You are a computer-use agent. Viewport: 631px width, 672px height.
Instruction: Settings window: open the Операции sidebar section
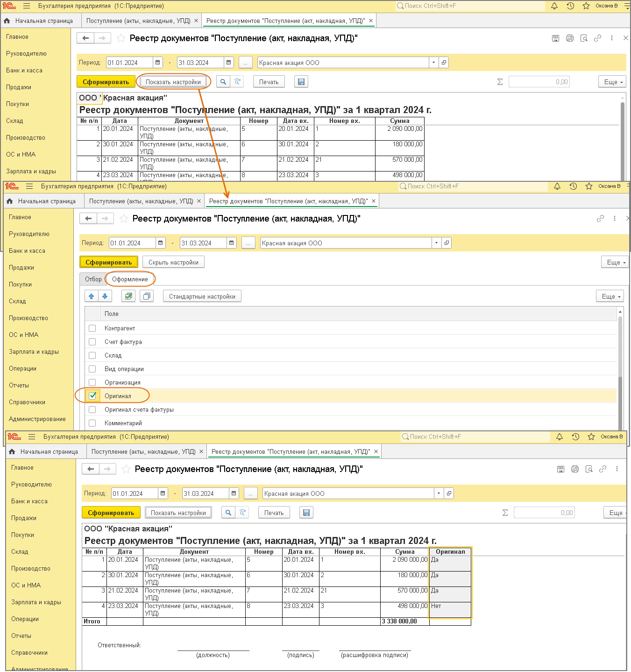pos(23,369)
